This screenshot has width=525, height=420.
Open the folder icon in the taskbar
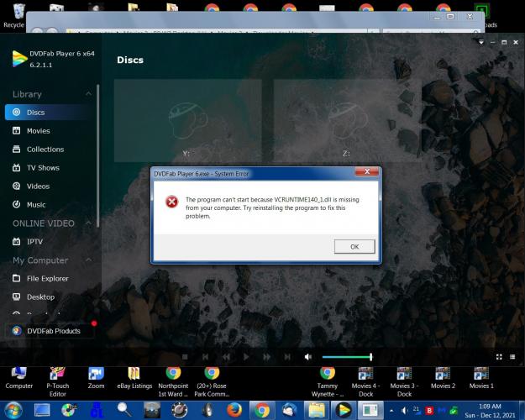[x=317, y=410]
